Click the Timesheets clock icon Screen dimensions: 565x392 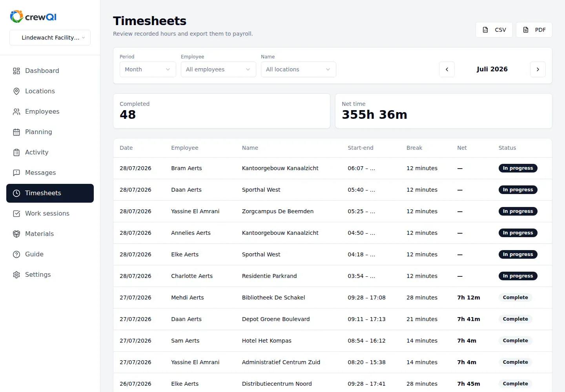[x=16, y=193]
